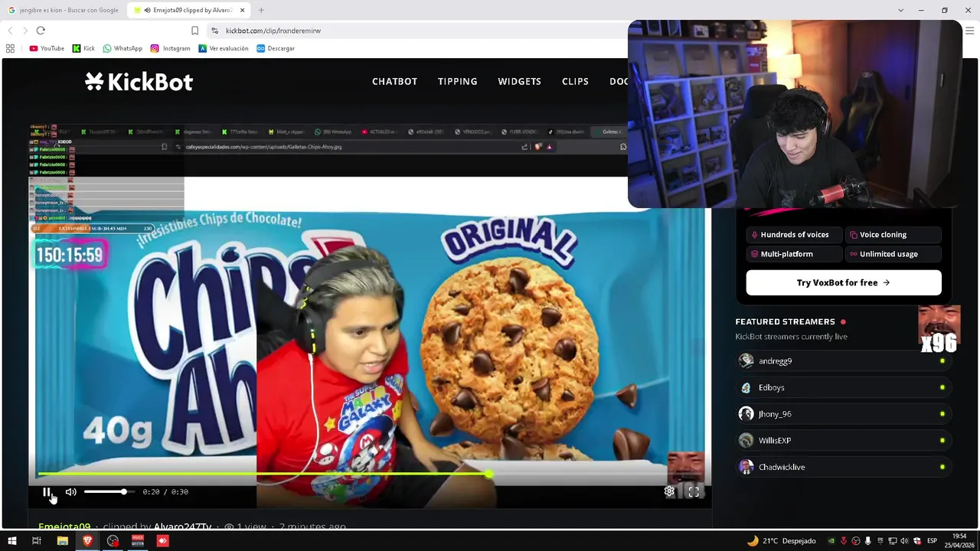This screenshot has width=980, height=551.
Task: Open the OBS Studio taskbar icon
Action: point(113,541)
